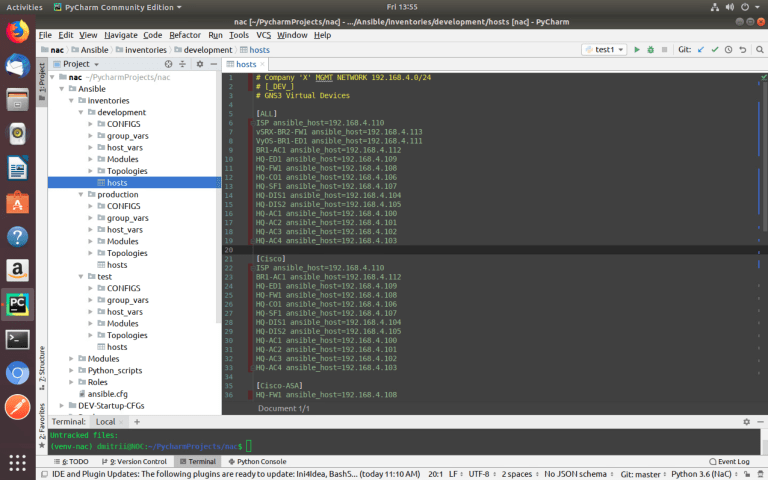The image size is (768, 480).
Task: Open terminal settings gear icon
Action: pyautogui.click(x=746, y=421)
